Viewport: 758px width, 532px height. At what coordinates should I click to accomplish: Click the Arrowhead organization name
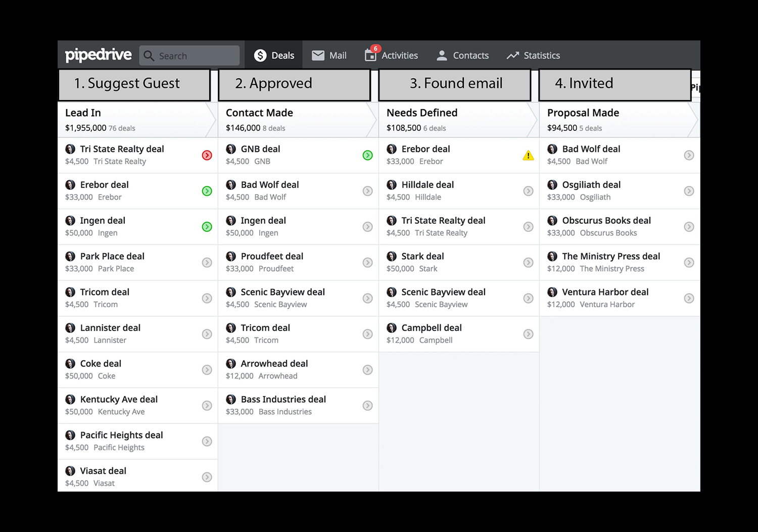tap(278, 376)
